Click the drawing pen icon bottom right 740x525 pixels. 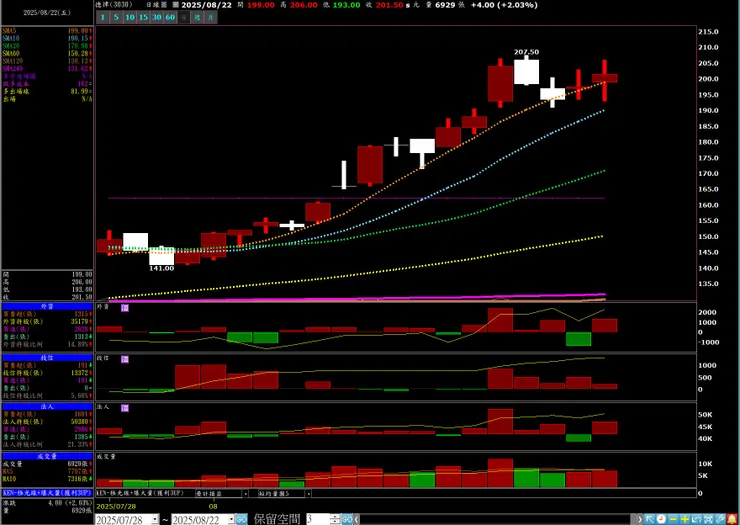[x=720, y=519]
